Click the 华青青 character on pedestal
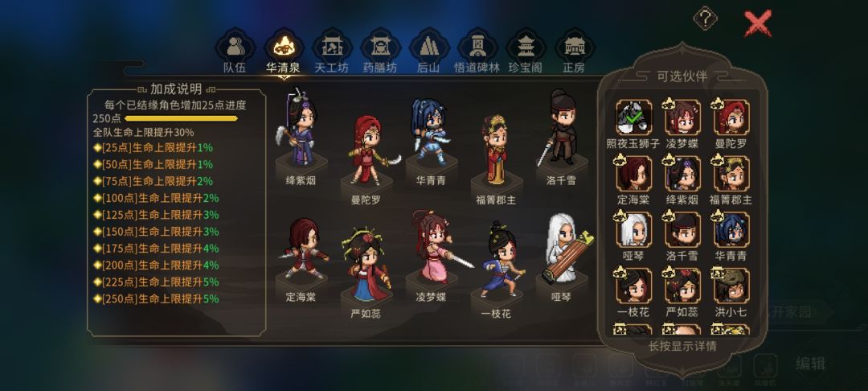868x391 pixels. click(431, 132)
